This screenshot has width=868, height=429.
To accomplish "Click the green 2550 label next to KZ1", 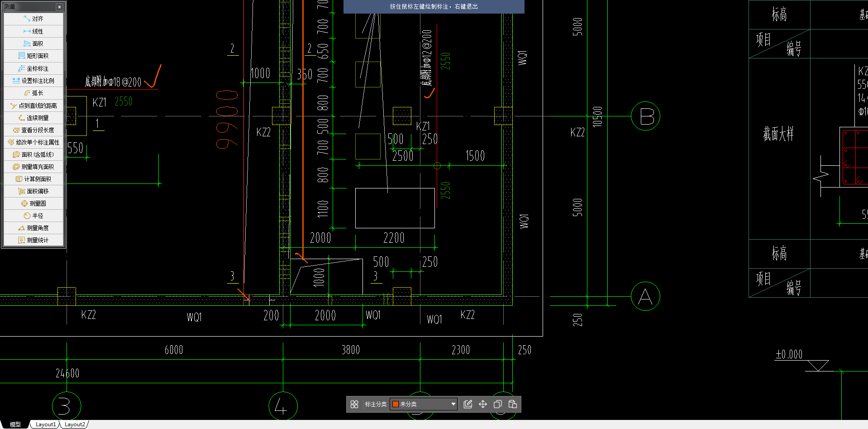I will [x=124, y=101].
